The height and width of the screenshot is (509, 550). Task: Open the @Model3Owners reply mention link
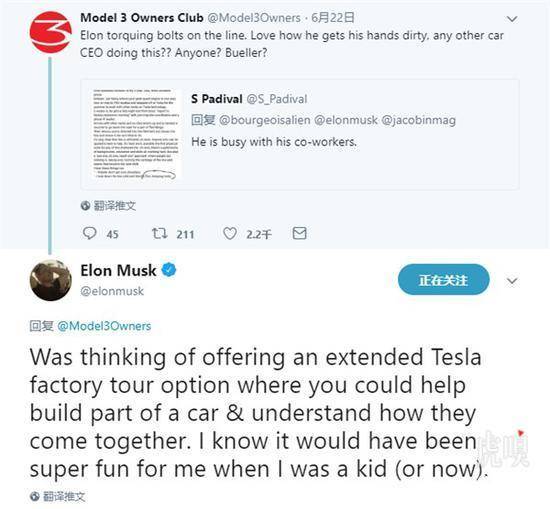point(104,326)
